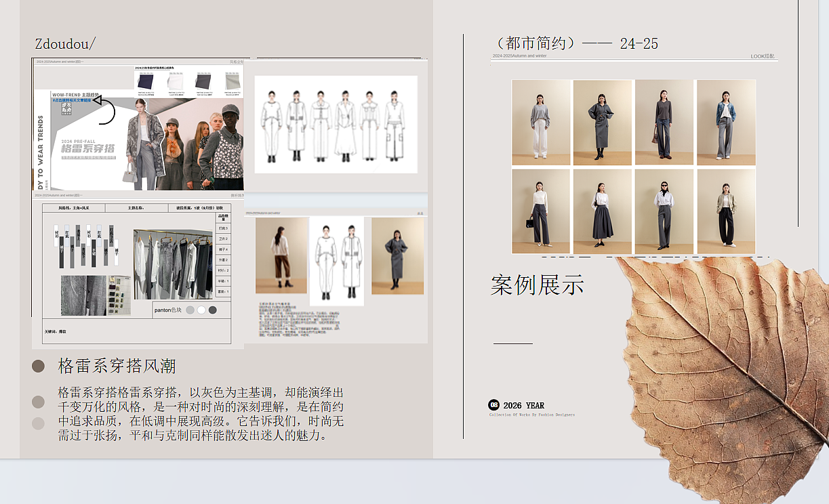829x504 pixels.
Task: Click the '关键词：爆款' text
Action: click(x=56, y=332)
